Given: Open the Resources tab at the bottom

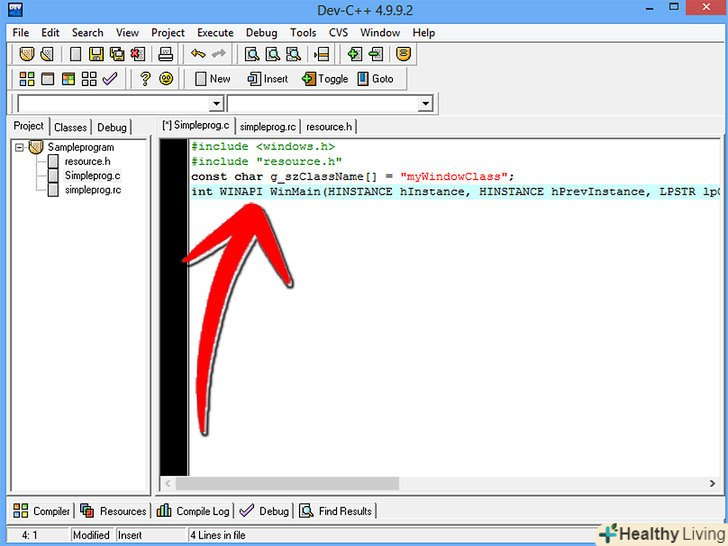Looking at the screenshot, I should (113, 511).
